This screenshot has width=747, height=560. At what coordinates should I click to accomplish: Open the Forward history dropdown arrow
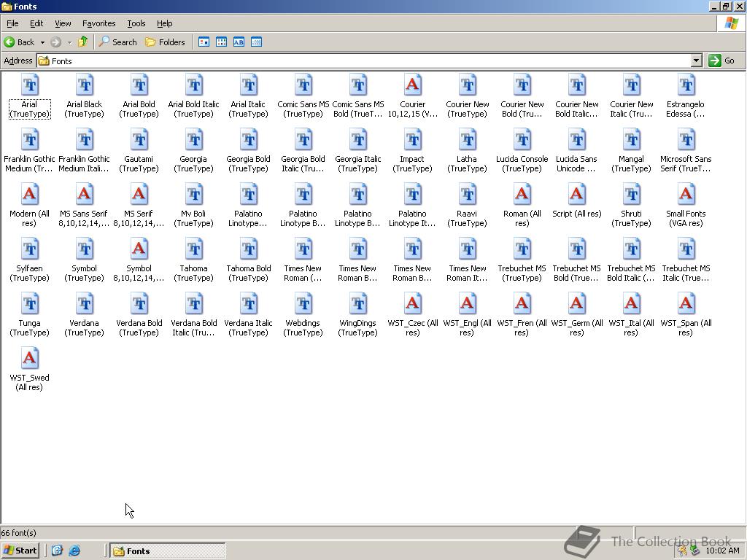tap(69, 42)
